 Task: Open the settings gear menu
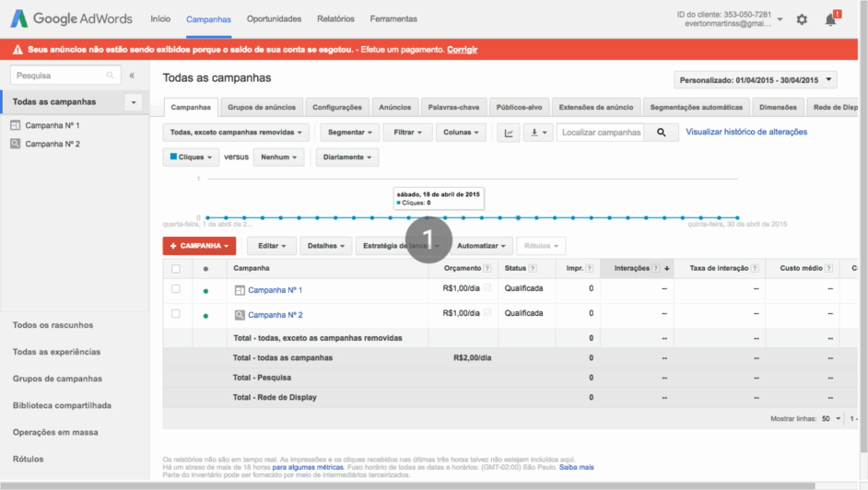(x=802, y=20)
